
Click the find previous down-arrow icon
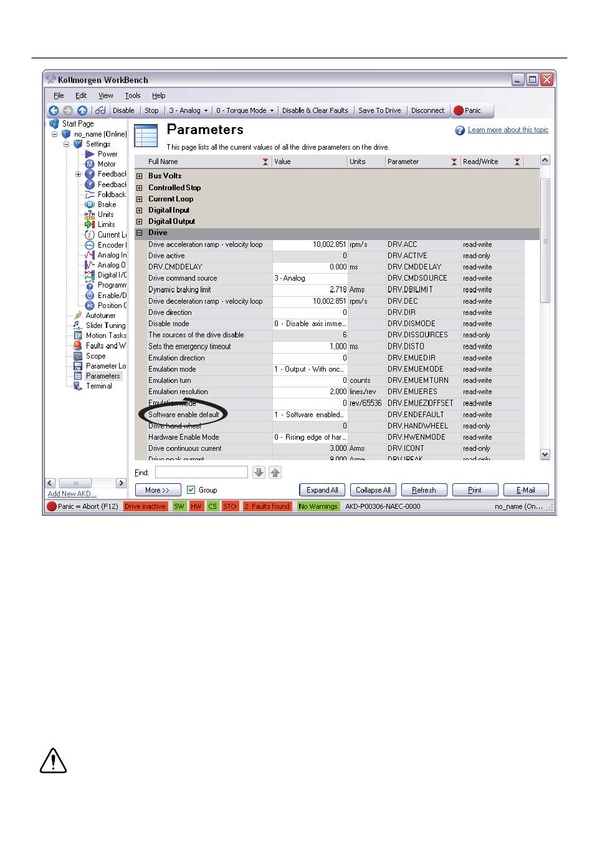(x=259, y=473)
